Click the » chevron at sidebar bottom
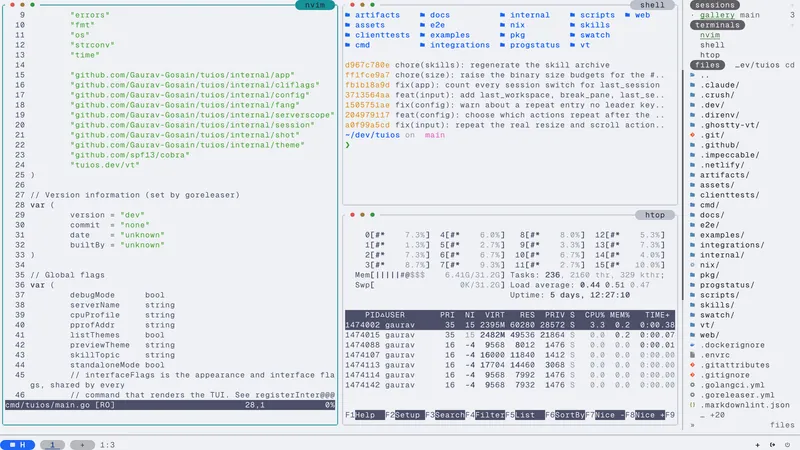Image resolution: width=800 pixels, height=450 pixels. click(692, 425)
